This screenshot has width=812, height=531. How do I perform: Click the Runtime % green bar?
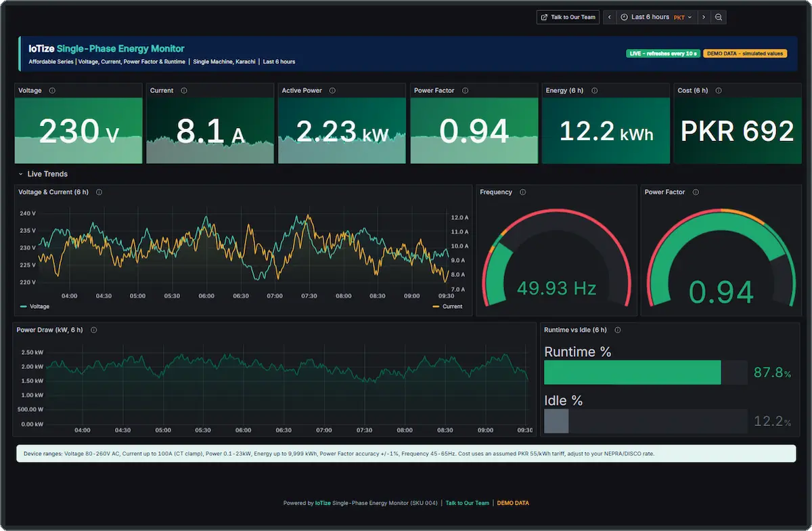click(x=633, y=373)
